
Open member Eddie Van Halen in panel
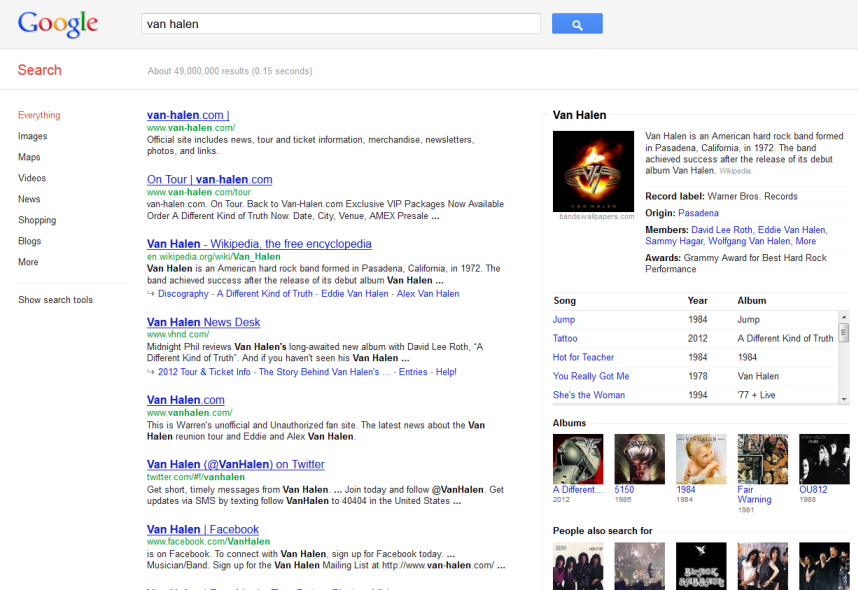pyautogui.click(x=791, y=230)
